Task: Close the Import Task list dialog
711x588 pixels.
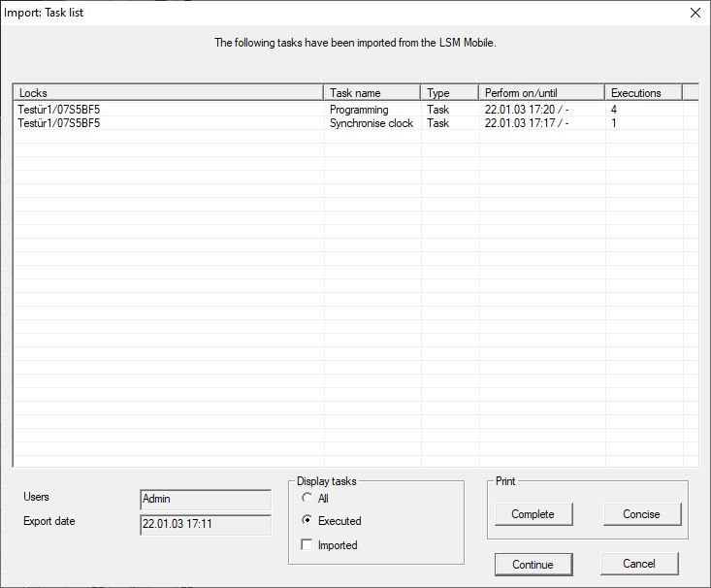Action: [x=694, y=13]
